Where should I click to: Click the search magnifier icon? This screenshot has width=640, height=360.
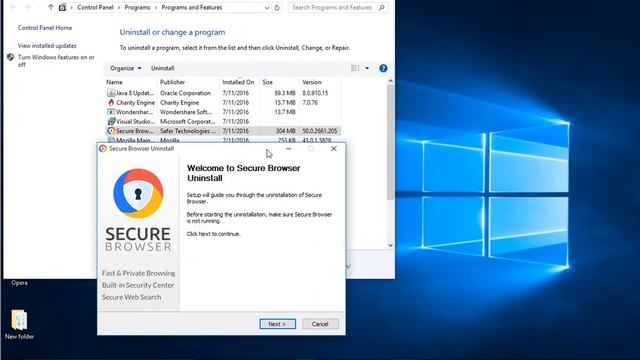[x=382, y=7]
